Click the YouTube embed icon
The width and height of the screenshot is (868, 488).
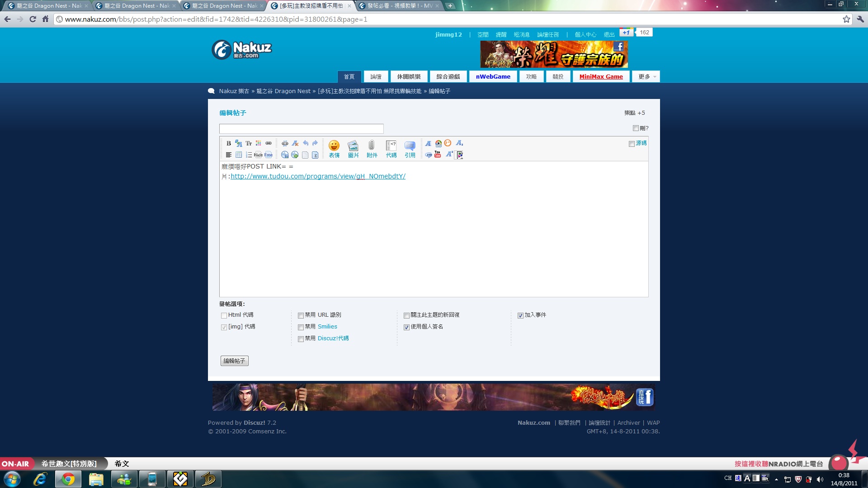pos(438,155)
